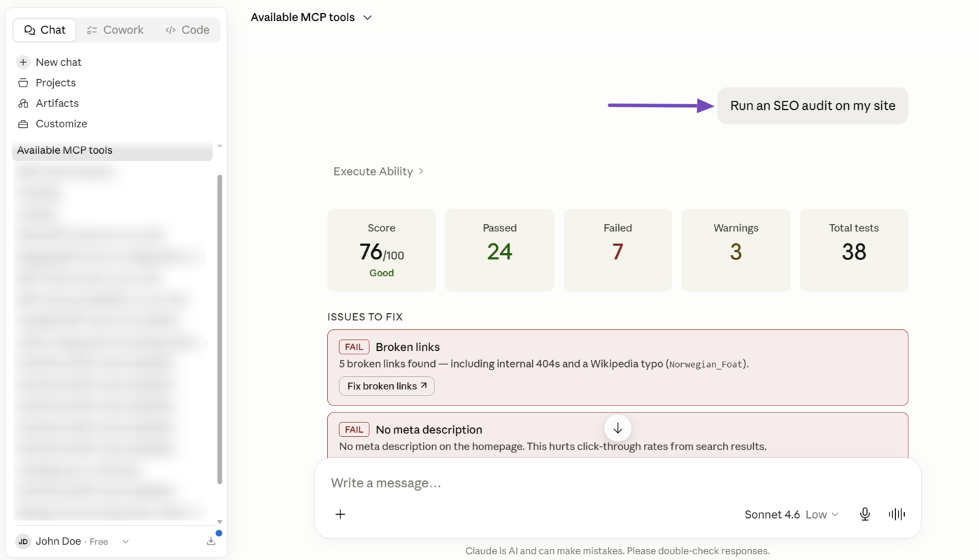
Task: Click the Warnings 3 card
Action: pos(736,250)
